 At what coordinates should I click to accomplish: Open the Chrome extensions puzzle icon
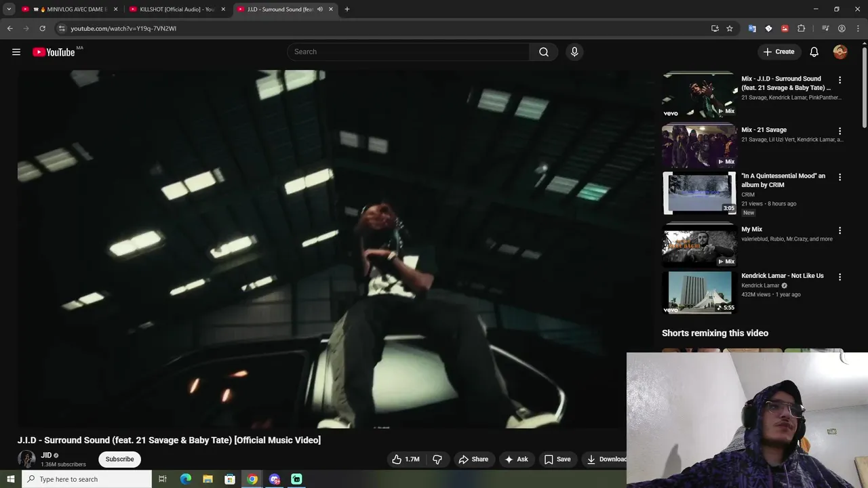[x=801, y=28]
